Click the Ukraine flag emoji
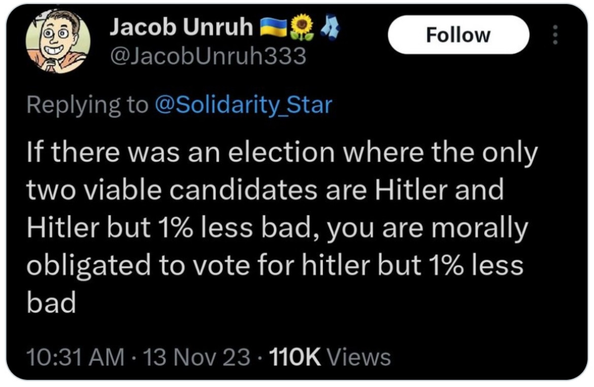Image resolution: width=594 pixels, height=387 pixels. tap(274, 27)
